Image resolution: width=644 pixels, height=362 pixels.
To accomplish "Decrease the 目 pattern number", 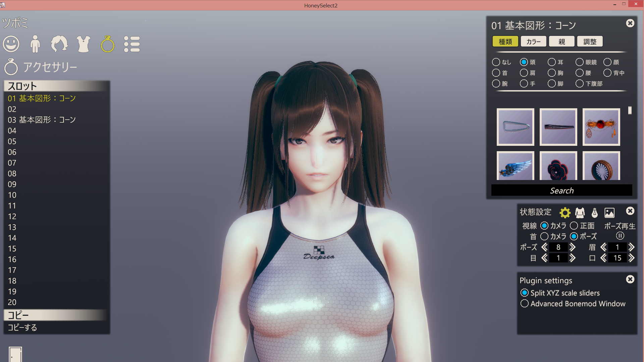I will click(x=544, y=258).
